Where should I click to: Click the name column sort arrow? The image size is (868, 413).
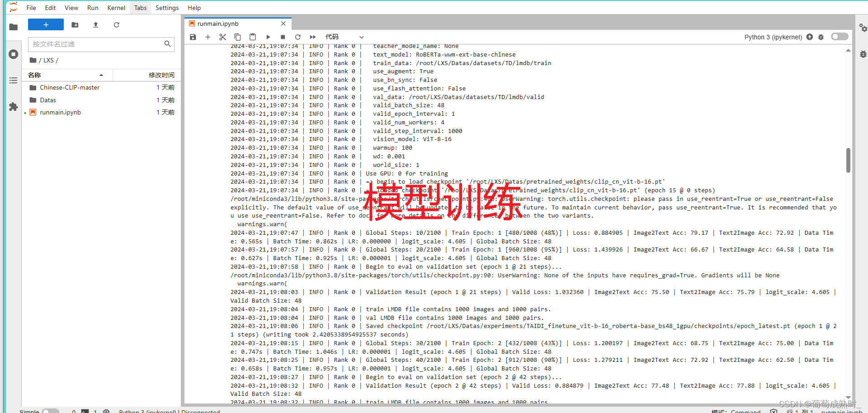coord(101,75)
